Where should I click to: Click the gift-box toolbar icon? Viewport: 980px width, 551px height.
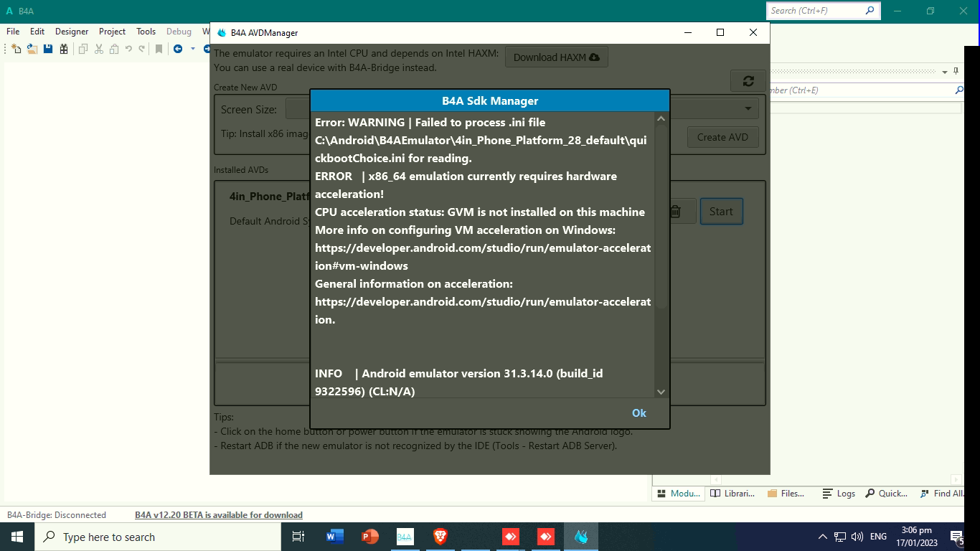coord(64,49)
